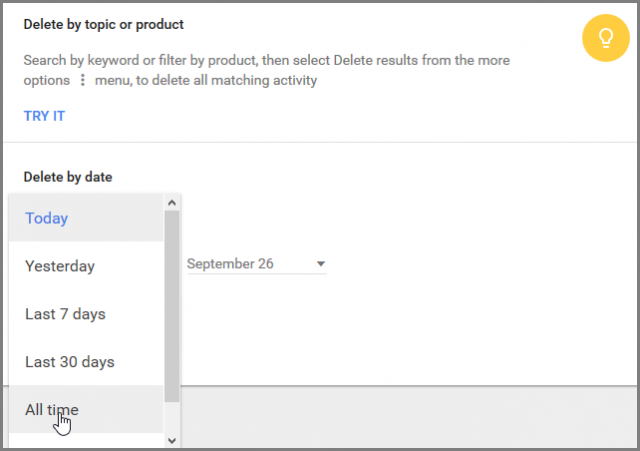Click the word 'options' before the three dots
This screenshot has height=451, width=640.
tap(47, 80)
